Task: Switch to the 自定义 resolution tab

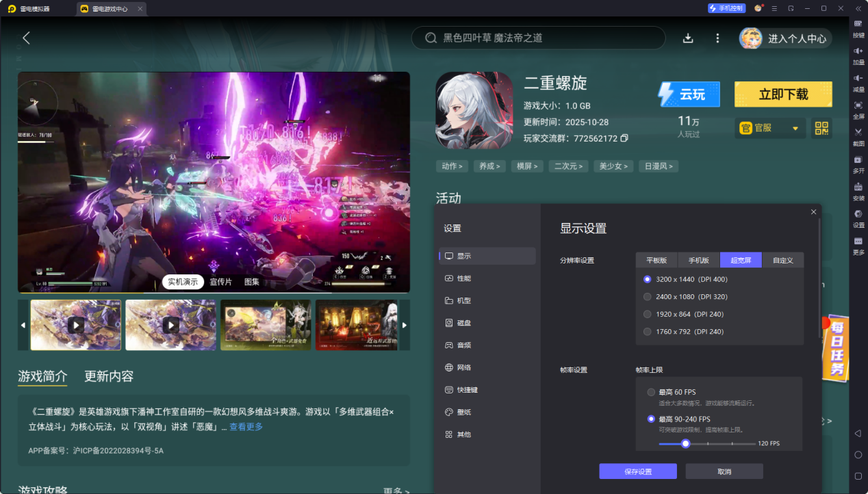Action: pyautogui.click(x=783, y=260)
